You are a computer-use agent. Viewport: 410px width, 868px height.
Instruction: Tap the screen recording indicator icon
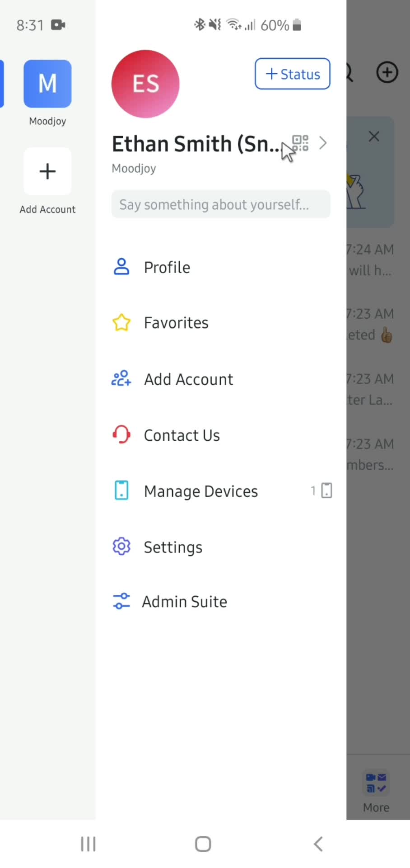58,25
